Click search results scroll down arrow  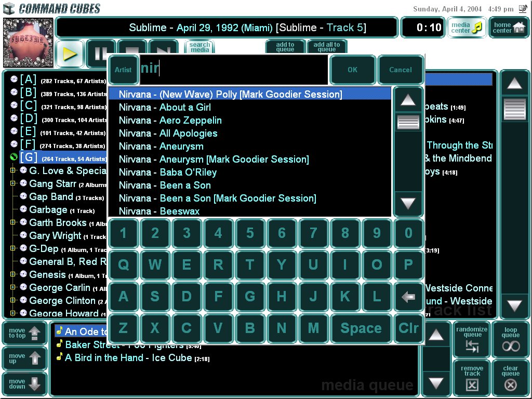(408, 203)
